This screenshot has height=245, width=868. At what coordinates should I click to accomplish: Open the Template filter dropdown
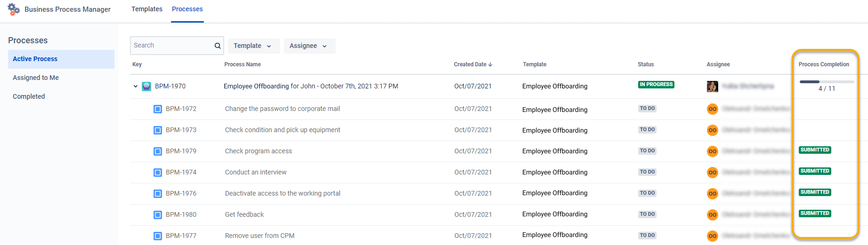pyautogui.click(x=254, y=46)
